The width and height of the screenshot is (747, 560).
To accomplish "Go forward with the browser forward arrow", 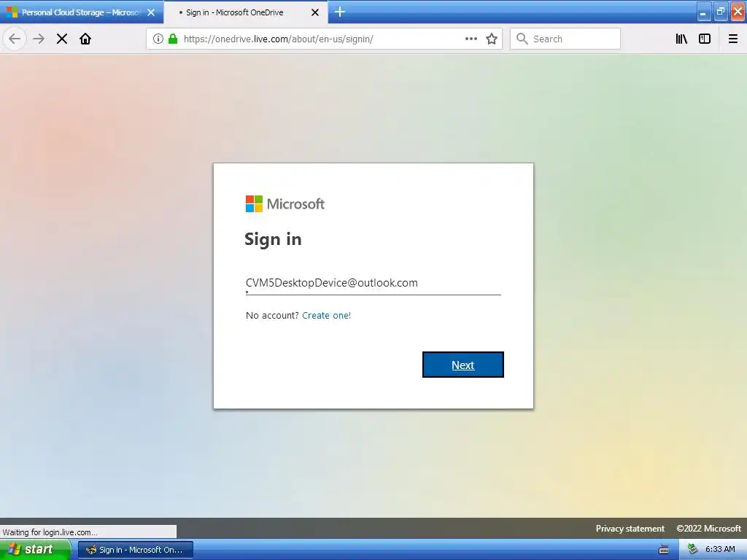I will [x=39, y=39].
